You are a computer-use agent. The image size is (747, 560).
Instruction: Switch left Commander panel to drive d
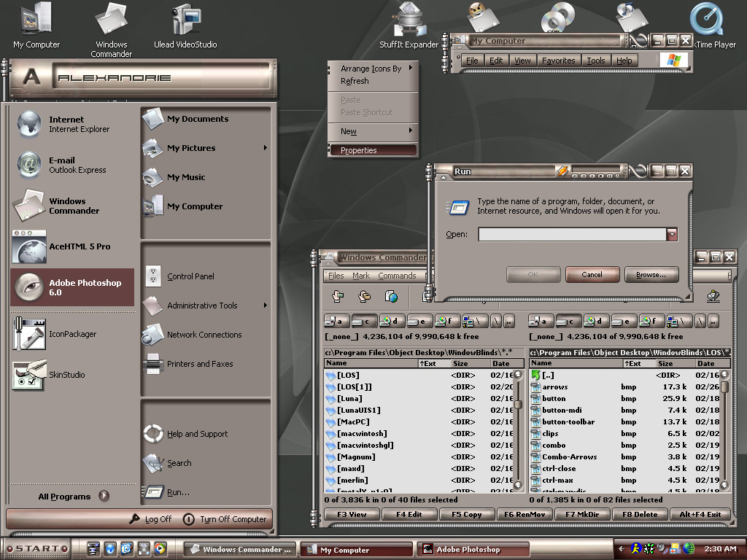coord(392,322)
